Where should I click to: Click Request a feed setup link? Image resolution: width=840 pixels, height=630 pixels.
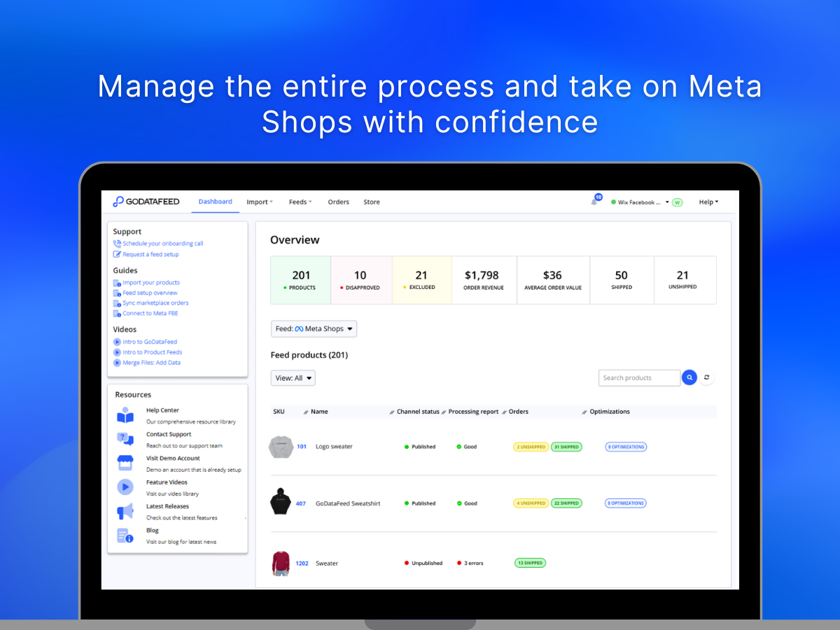[x=150, y=254]
